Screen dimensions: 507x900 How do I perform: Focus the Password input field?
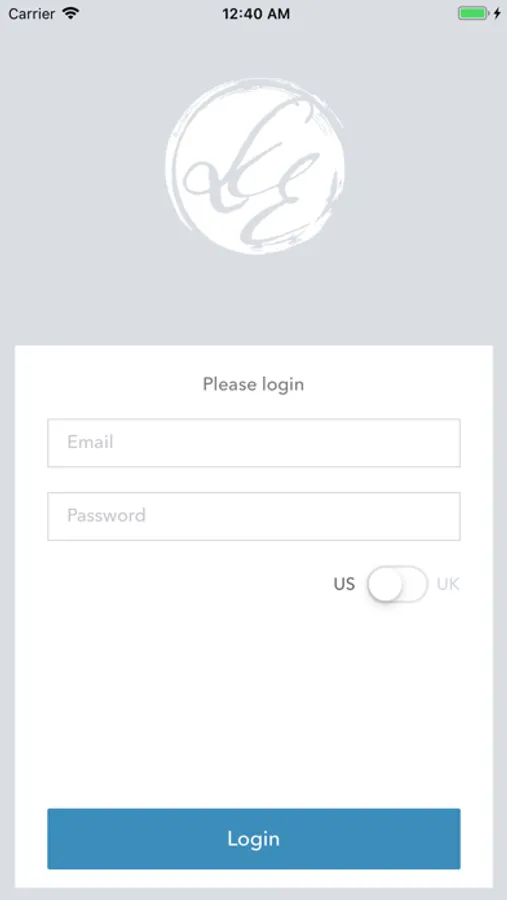254,516
